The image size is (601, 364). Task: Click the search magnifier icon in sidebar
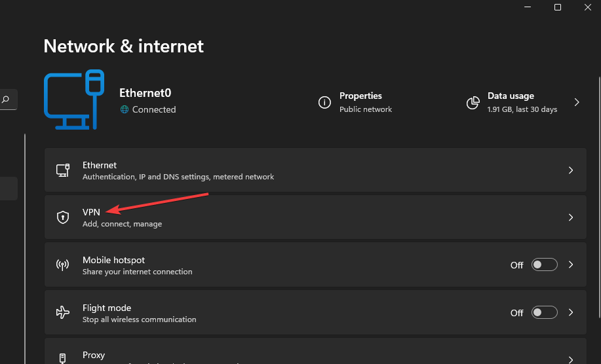pyautogui.click(x=5, y=100)
